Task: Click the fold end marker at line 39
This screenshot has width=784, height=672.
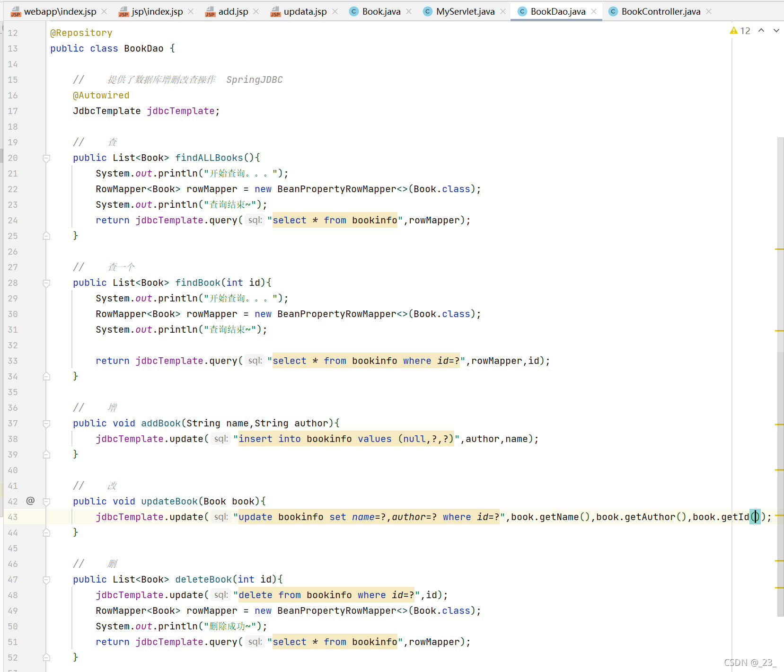Action: click(x=46, y=454)
